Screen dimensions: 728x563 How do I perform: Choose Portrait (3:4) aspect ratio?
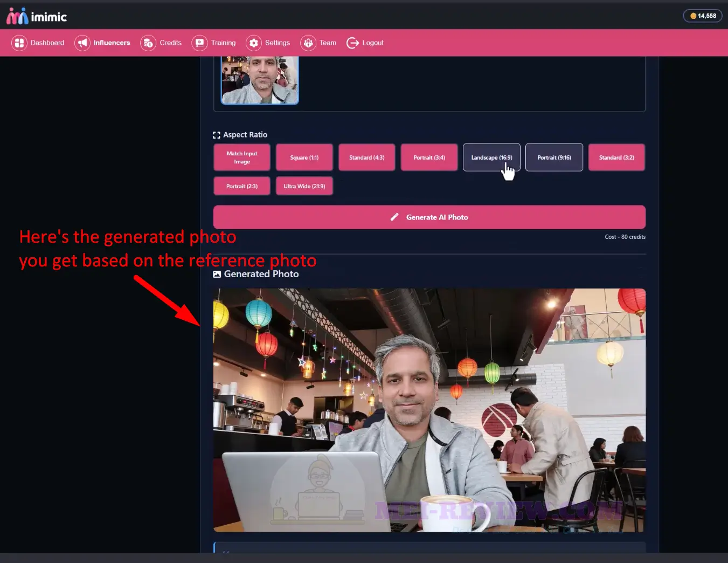[429, 157]
